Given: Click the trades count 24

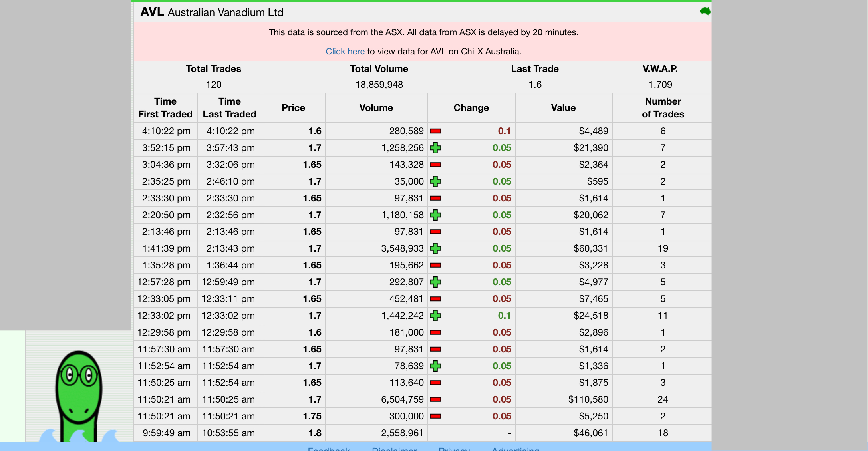Looking at the screenshot, I should point(663,399).
